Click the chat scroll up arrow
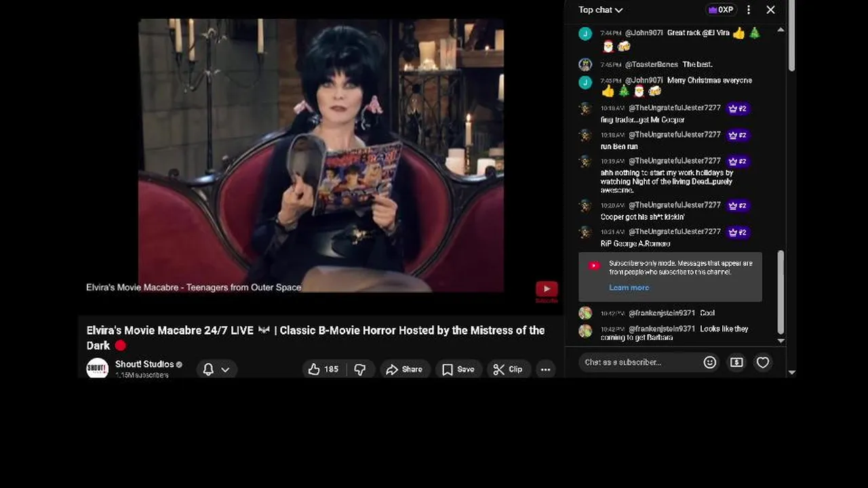This screenshot has height=488, width=868. [781, 30]
